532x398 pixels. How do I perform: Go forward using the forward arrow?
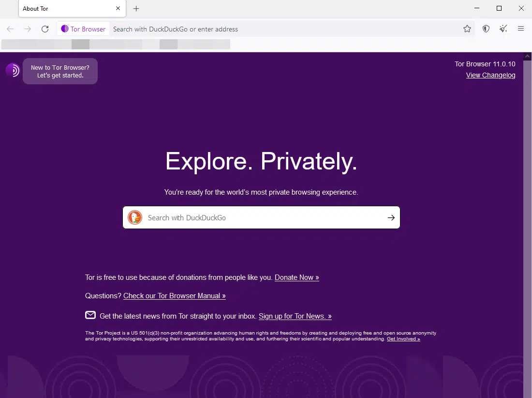pyautogui.click(x=28, y=29)
